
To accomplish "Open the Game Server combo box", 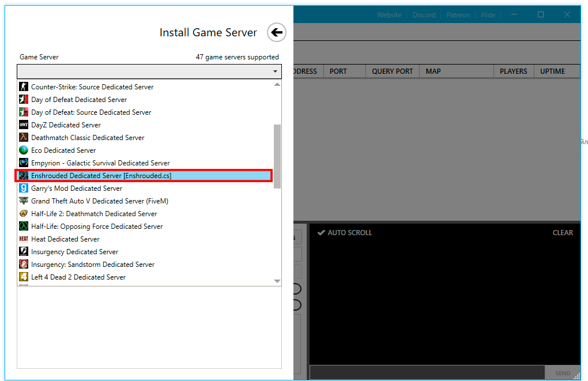I will (x=149, y=71).
